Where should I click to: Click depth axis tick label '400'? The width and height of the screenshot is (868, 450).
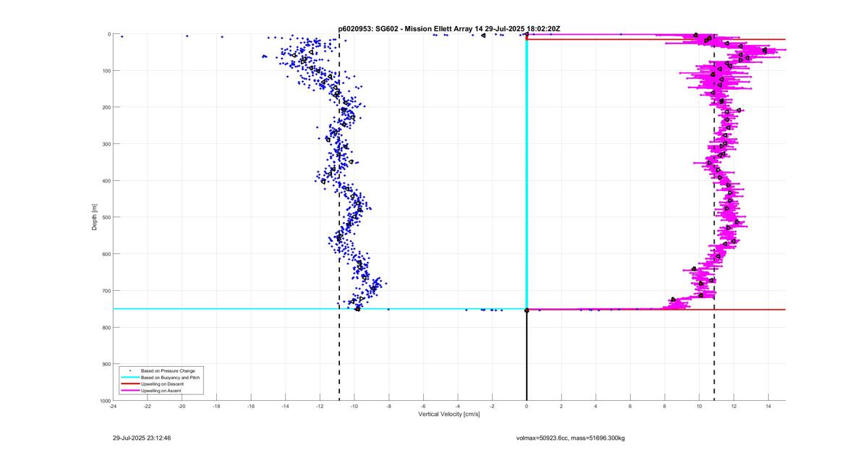[x=106, y=181]
